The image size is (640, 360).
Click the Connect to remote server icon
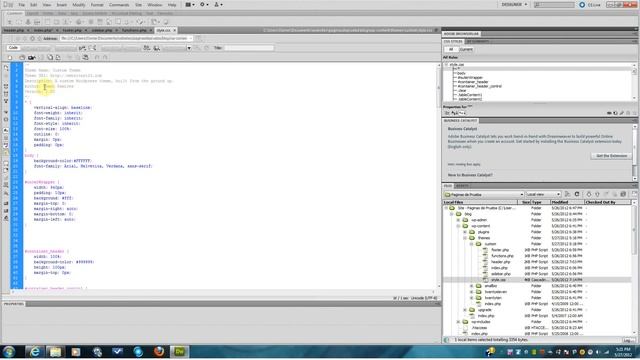click(x=568, y=195)
